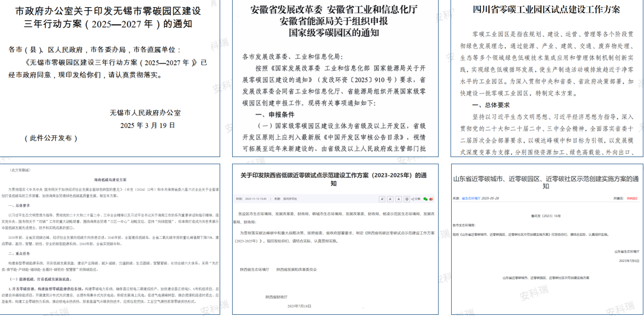This screenshot has width=644, height=316.
Task: Click the decrease font size A- icon
Action: tap(391, 199)
